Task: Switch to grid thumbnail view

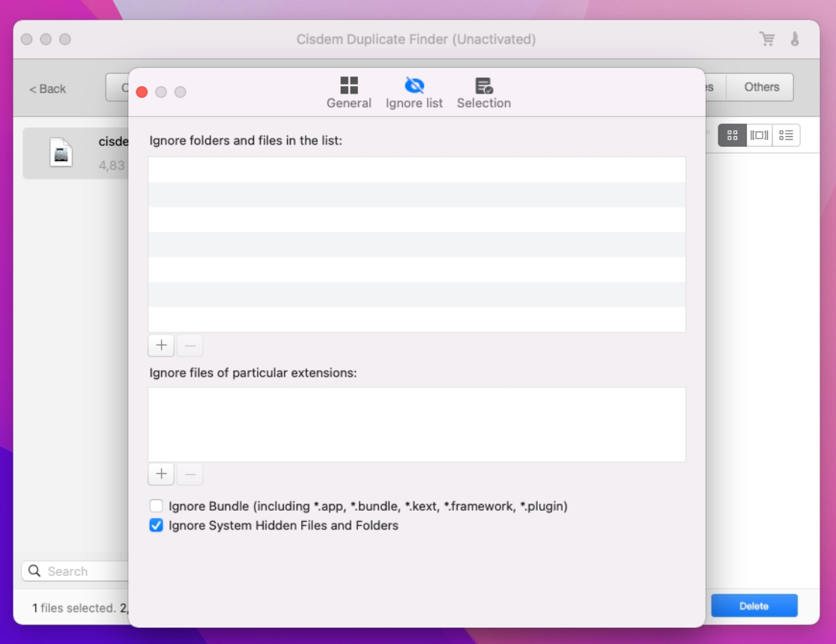Action: point(732,136)
